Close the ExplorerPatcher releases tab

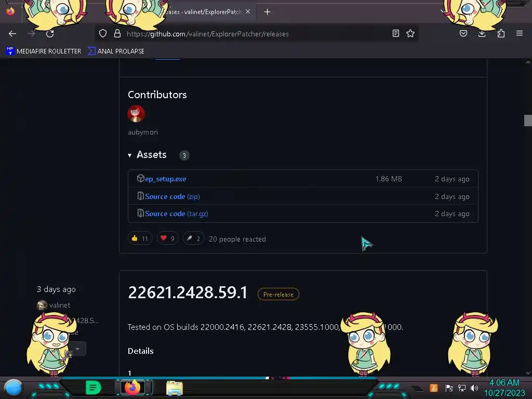248,11
